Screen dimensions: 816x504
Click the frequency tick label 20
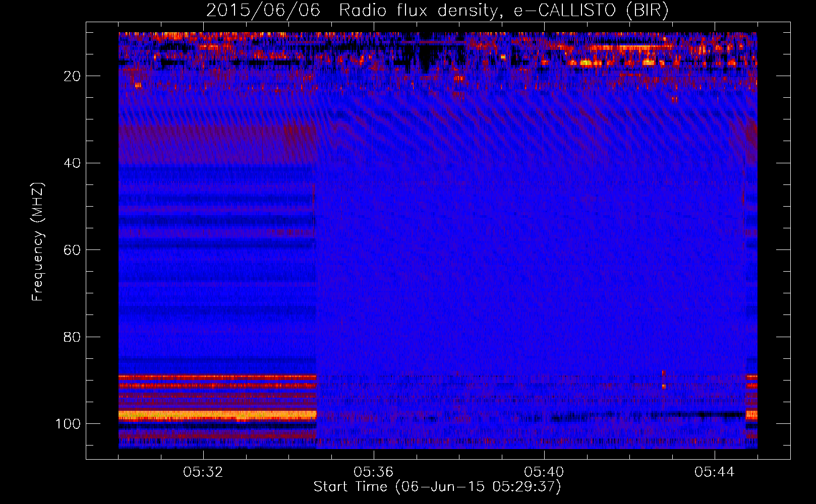point(72,76)
